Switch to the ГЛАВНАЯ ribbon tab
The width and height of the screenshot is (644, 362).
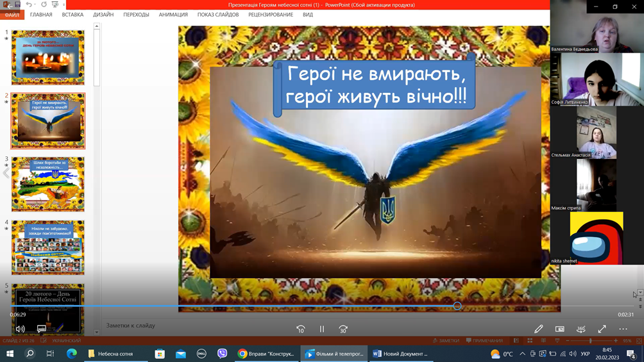(41, 15)
